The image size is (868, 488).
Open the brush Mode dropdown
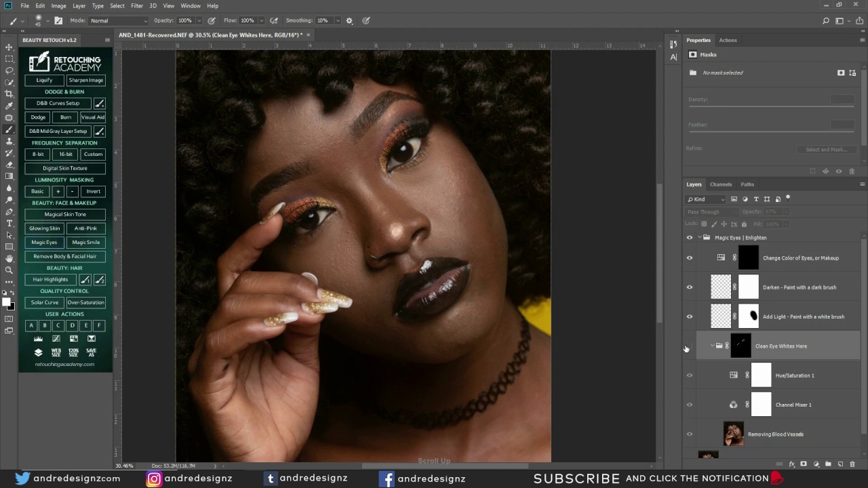(x=119, y=21)
